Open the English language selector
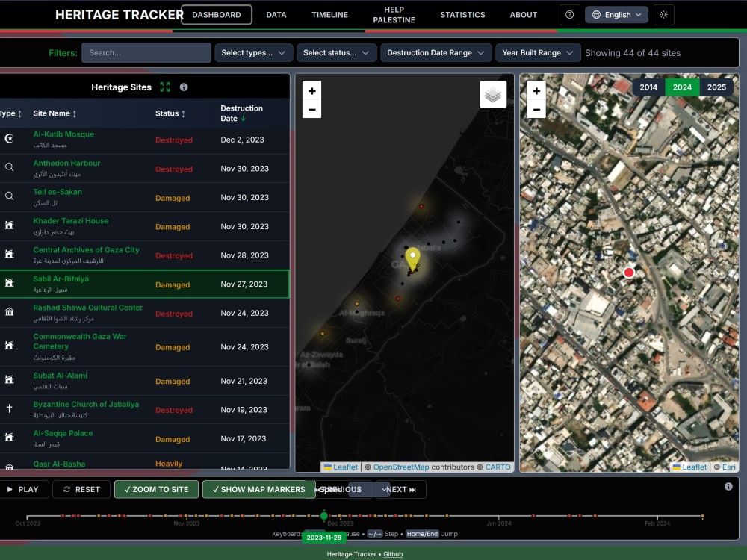This screenshot has width=747, height=560. point(616,15)
